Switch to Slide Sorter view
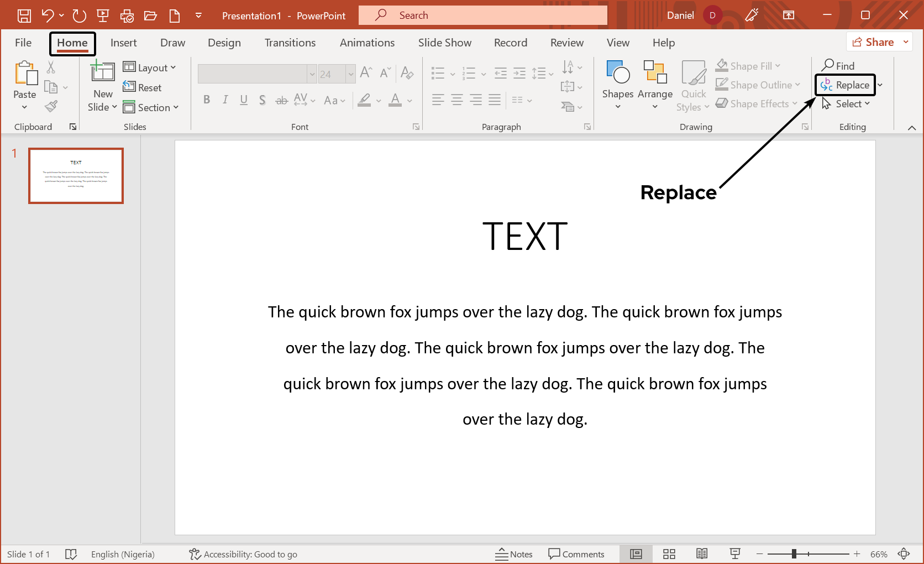The height and width of the screenshot is (564, 924). tap(669, 554)
